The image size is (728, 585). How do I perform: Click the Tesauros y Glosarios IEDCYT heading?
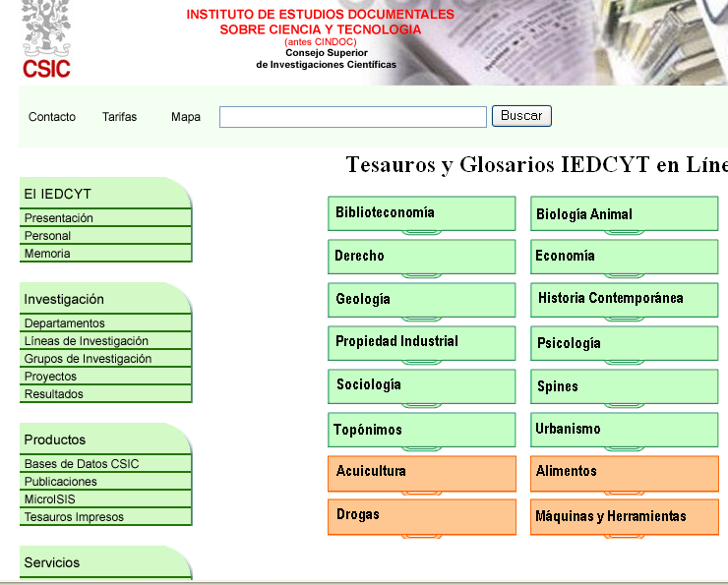pos(536,165)
